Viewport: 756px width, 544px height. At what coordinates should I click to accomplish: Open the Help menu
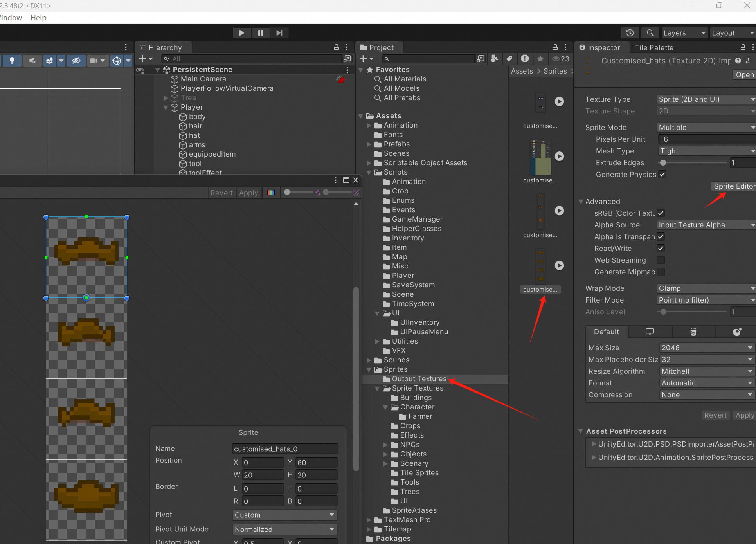click(x=38, y=18)
